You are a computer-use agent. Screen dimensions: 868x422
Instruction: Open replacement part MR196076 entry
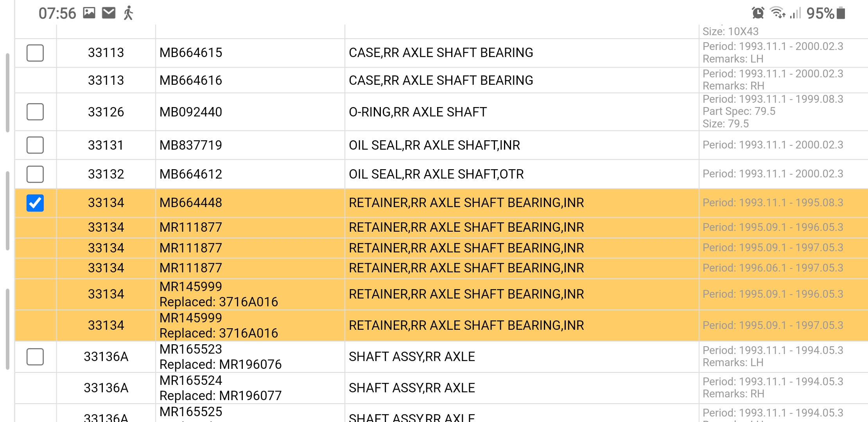pyautogui.click(x=221, y=364)
